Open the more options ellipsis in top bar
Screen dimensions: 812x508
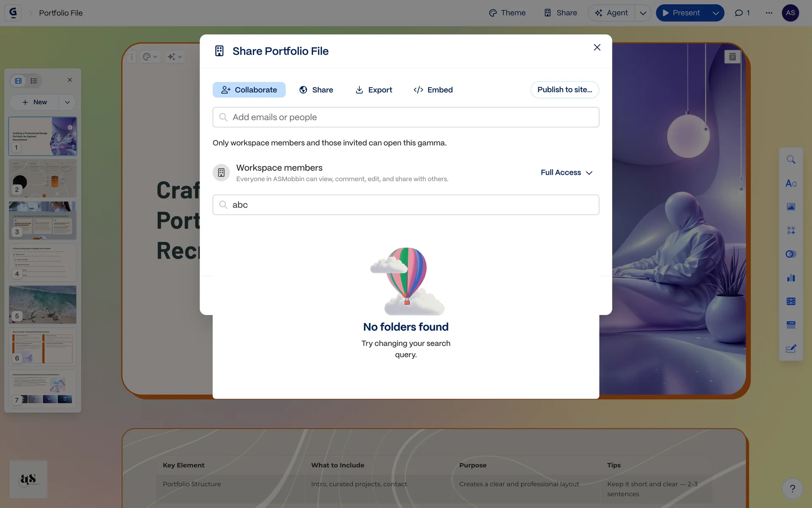click(769, 13)
